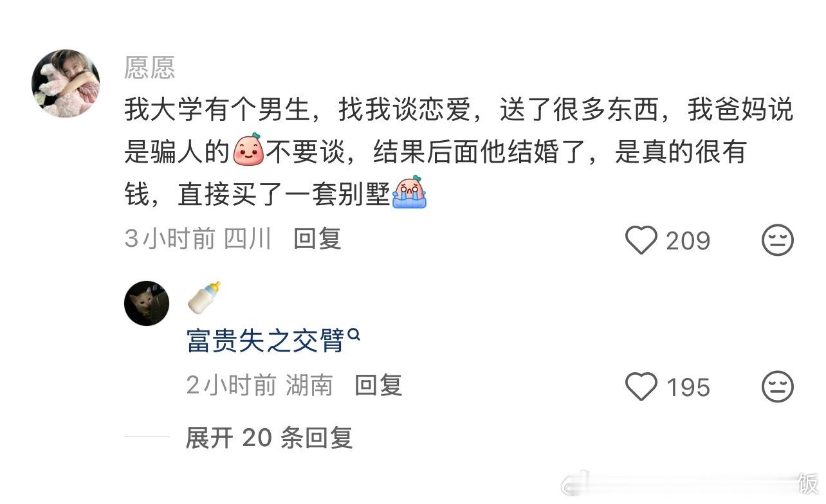Expand the 20 hidden replies
826x504 pixels.
click(269, 438)
